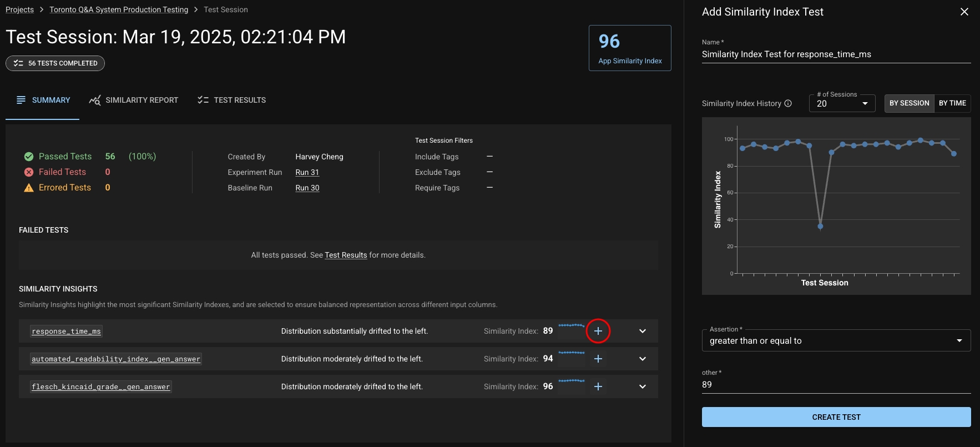Click the lowest data point in the chart

tap(820, 227)
